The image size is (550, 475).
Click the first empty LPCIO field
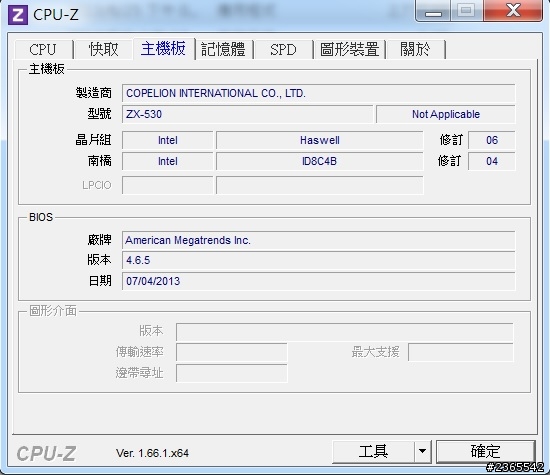pos(168,185)
